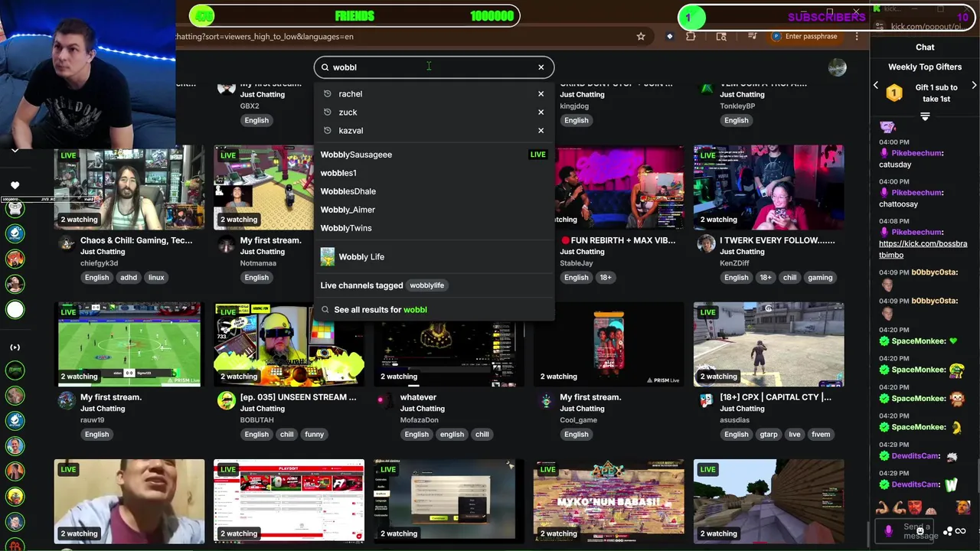Bookmark this page with the star icon
Screen dimensions: 980x551
pyautogui.click(x=641, y=36)
